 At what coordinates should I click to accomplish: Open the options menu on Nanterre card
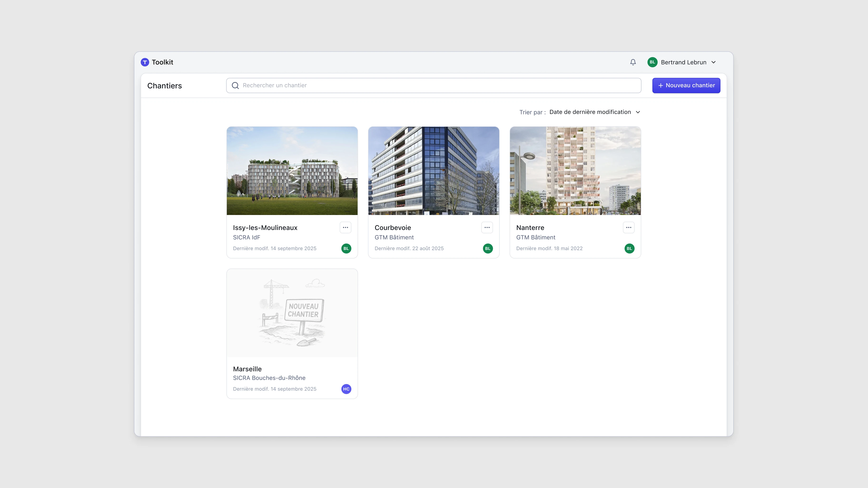(628, 227)
